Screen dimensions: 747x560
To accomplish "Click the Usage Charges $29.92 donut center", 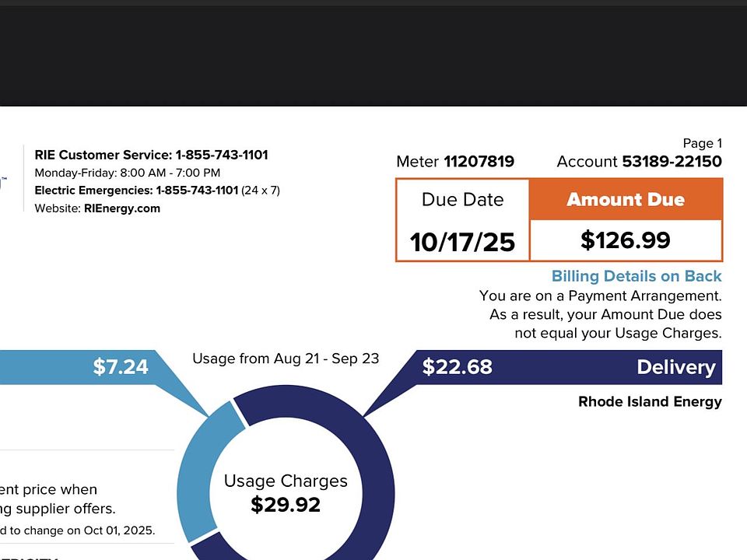I will 286,493.
